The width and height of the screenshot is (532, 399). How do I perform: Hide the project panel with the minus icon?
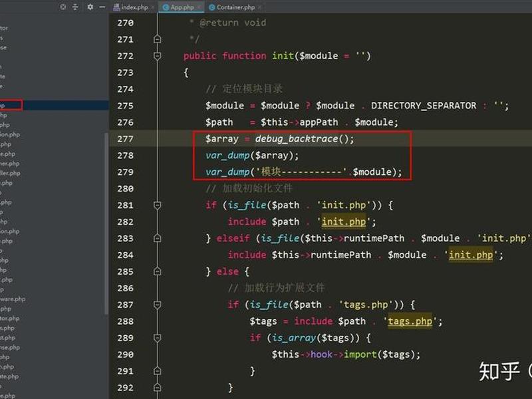tap(102, 7)
